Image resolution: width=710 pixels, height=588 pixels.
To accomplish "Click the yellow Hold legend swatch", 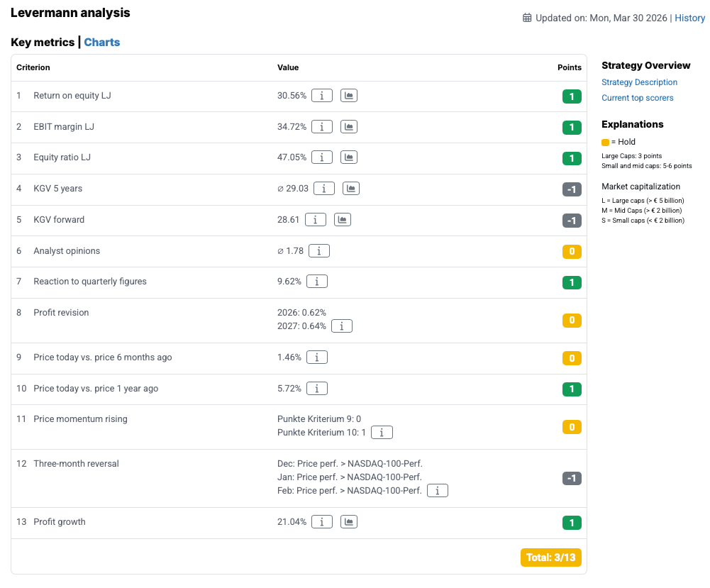I will coord(605,142).
